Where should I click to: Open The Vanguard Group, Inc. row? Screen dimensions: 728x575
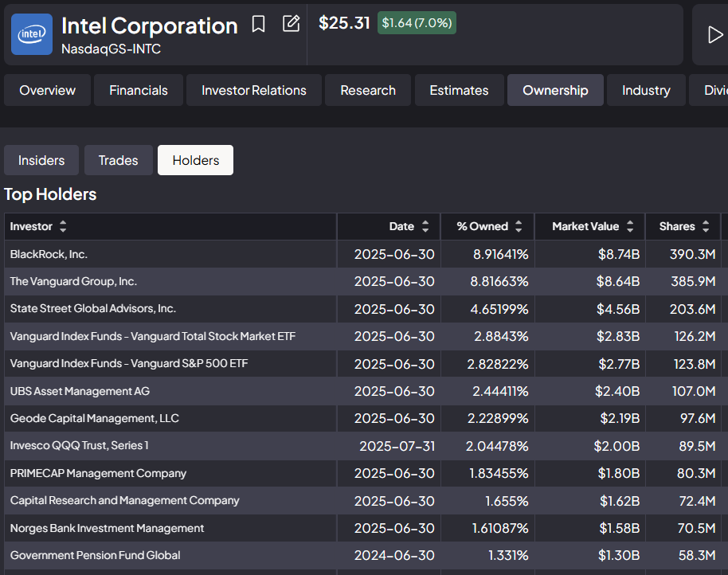tap(362, 281)
